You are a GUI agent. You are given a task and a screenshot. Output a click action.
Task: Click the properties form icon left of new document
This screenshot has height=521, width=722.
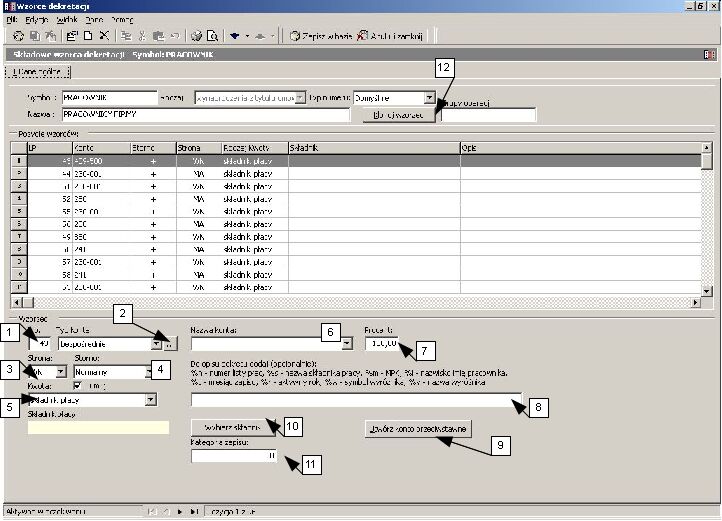[x=72, y=35]
